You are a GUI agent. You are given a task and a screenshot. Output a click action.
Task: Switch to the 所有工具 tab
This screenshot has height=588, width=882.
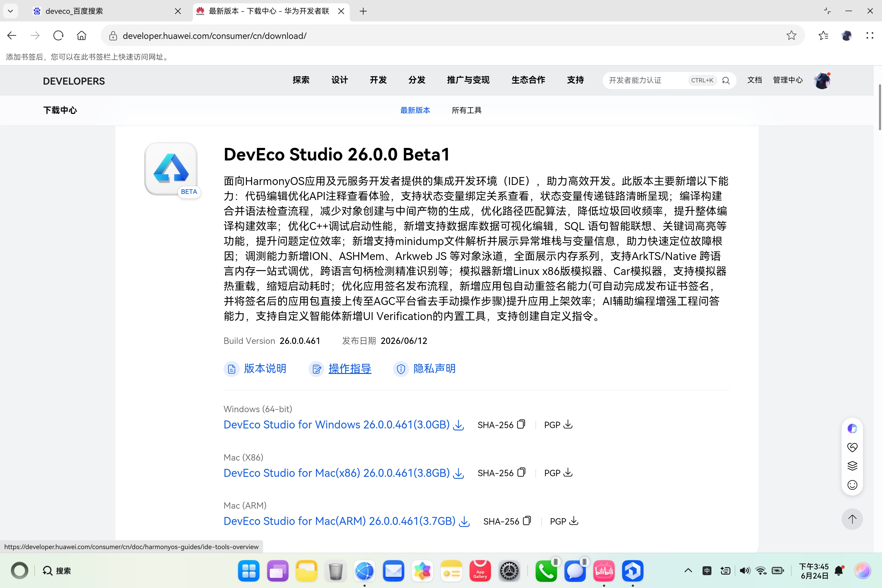tap(466, 110)
